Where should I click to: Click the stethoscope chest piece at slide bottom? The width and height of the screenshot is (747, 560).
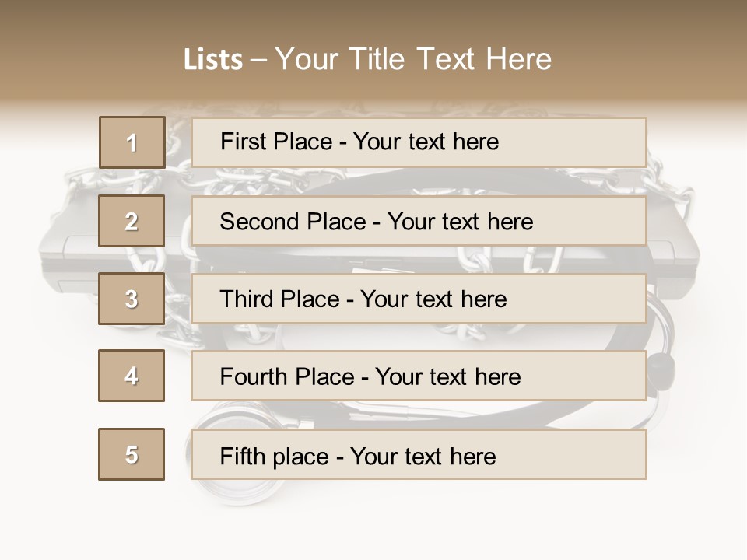pyautogui.click(x=232, y=488)
